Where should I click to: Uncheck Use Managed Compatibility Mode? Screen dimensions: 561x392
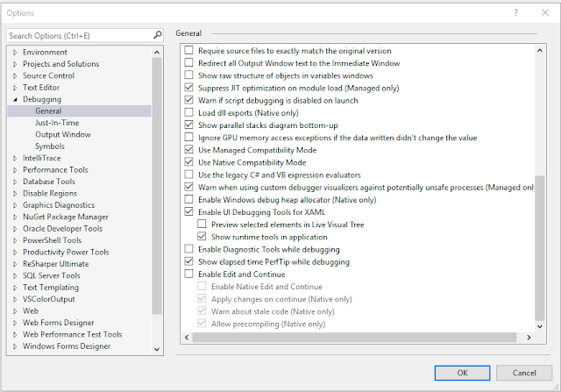(190, 150)
